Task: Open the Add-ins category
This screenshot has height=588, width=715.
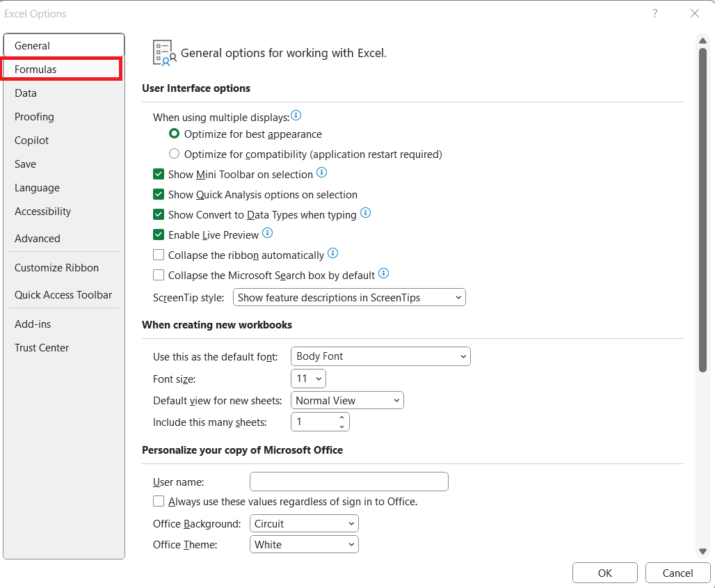Action: [x=64, y=324]
